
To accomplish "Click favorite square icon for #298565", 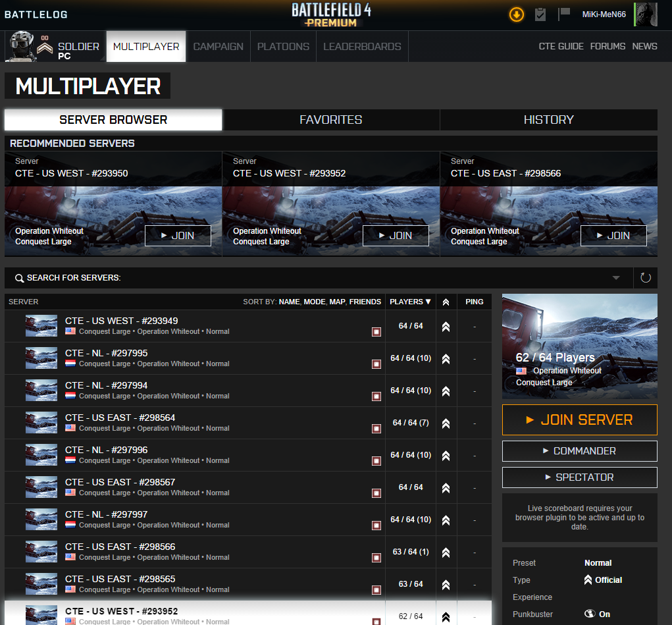I will (x=376, y=590).
